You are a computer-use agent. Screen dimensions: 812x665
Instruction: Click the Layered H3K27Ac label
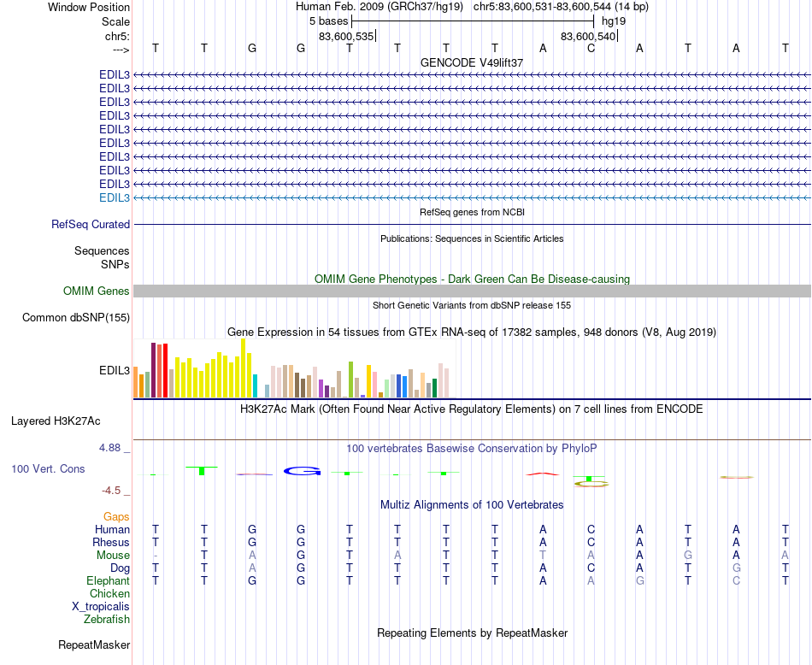pos(56,421)
